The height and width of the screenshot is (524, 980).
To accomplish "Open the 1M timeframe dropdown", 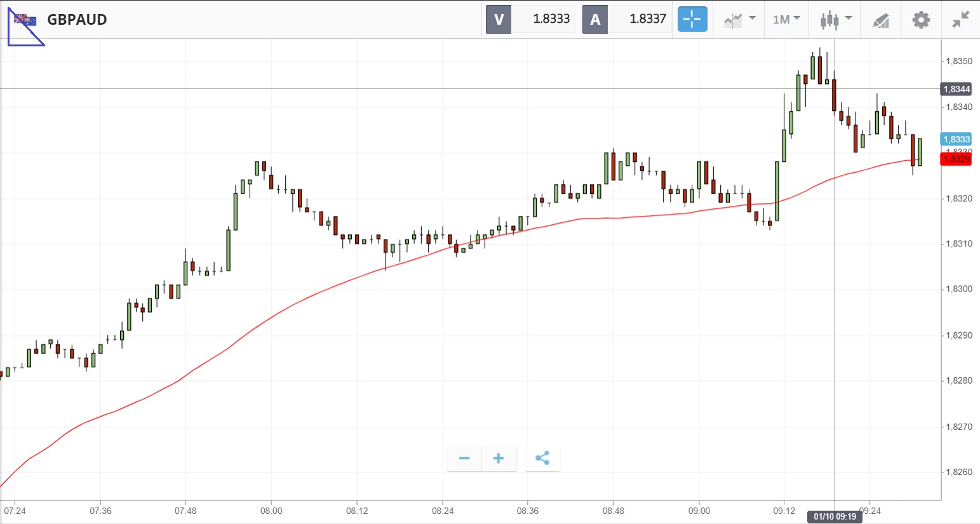I will coord(786,20).
